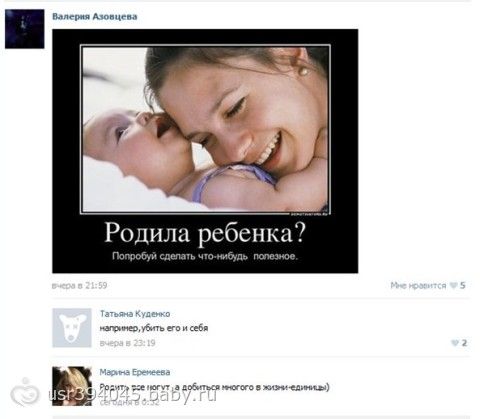Viewport: 480px width, 419px height.
Task: Open Татьяна Куденко's default dog avatar
Action: pos(72,328)
